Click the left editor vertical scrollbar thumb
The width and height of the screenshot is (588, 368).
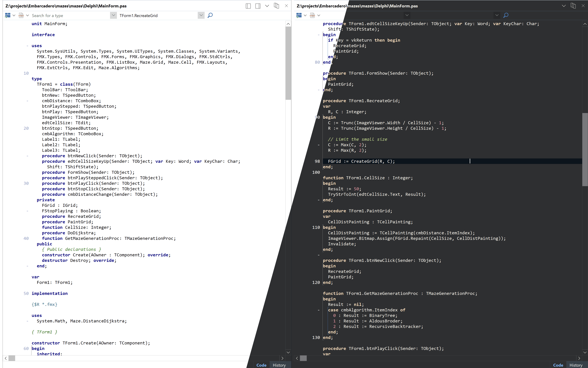[x=288, y=63]
